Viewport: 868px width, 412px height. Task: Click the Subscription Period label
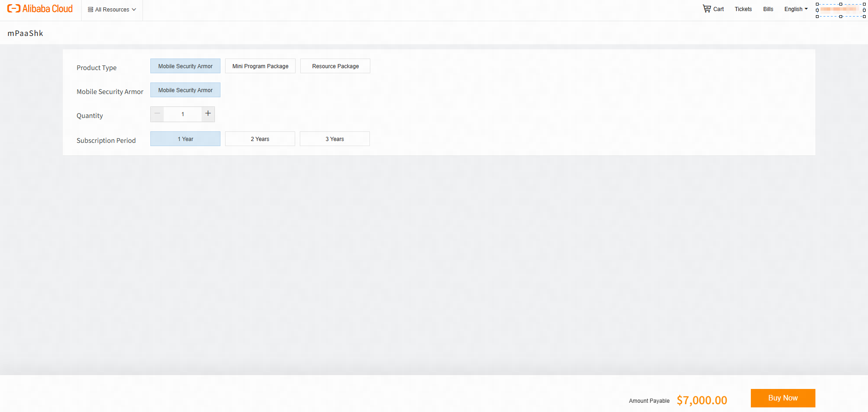106,141
